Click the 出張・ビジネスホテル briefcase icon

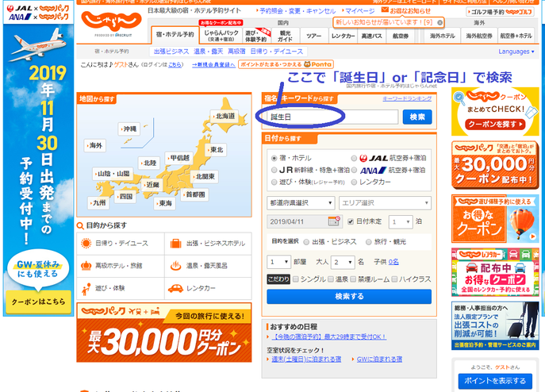(176, 243)
